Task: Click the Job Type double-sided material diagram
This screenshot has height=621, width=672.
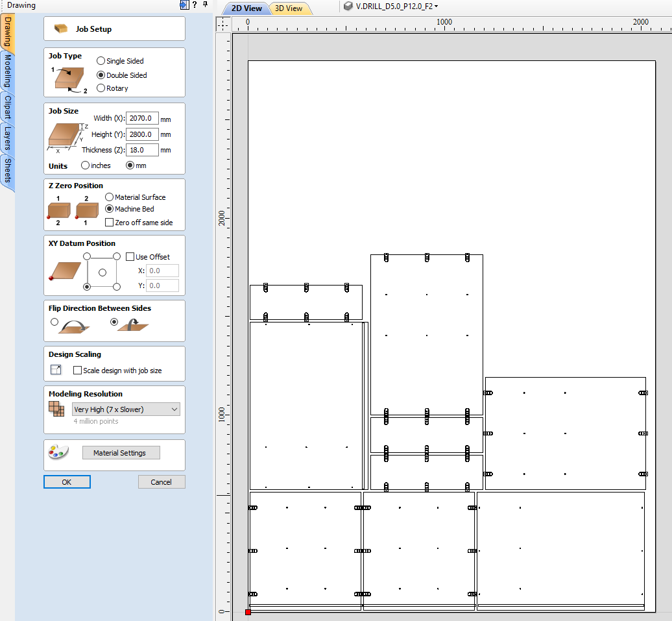Action: click(x=69, y=79)
